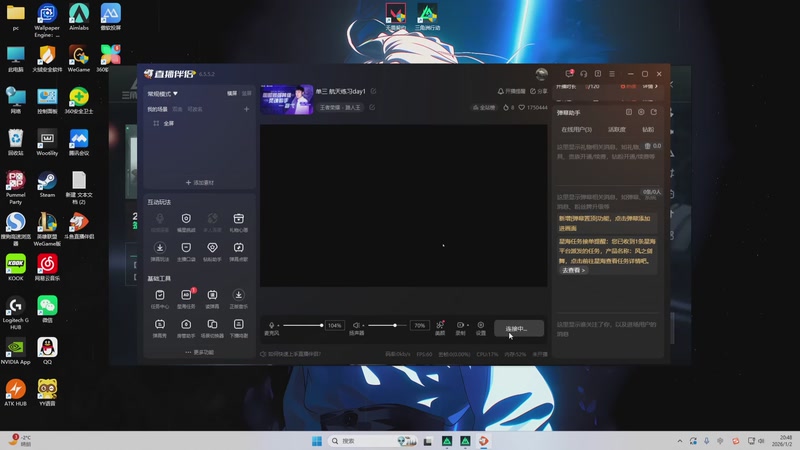Launch Steam from the desktop

coord(47,185)
